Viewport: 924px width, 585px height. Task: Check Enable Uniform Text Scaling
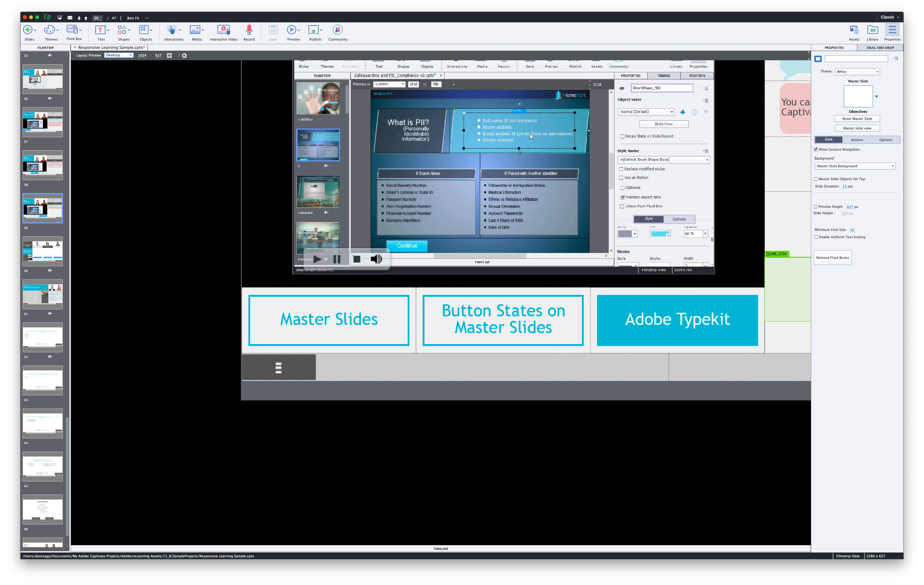point(816,237)
